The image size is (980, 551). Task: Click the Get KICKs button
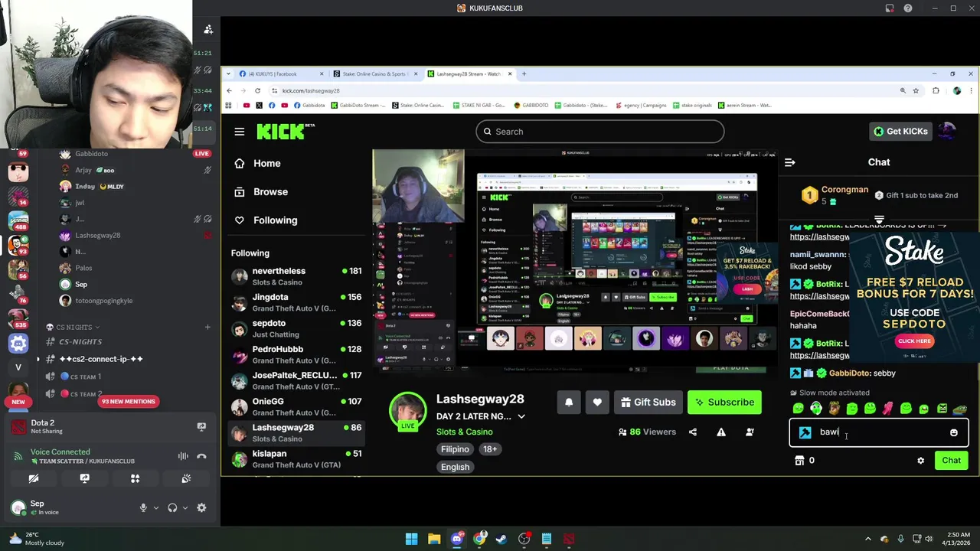click(901, 132)
